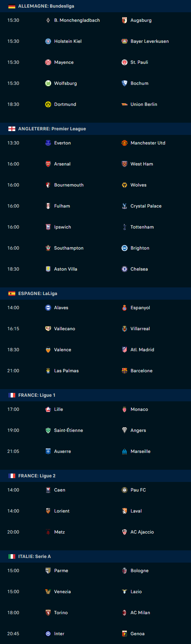Click the Manchester Utd team logo
Screen dimensions: 191x644
[x=125, y=143]
